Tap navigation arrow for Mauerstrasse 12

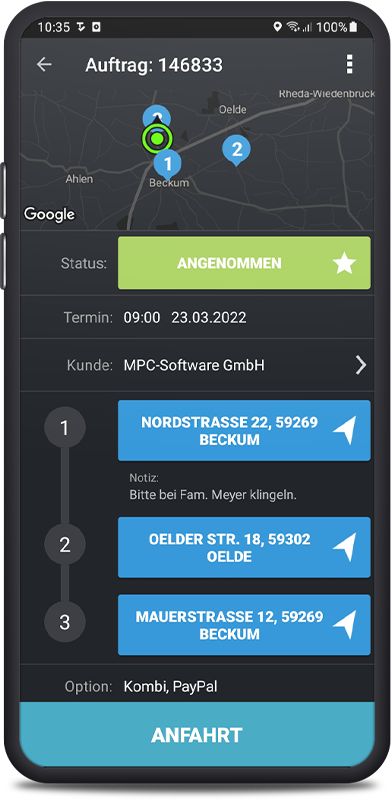pos(344,625)
